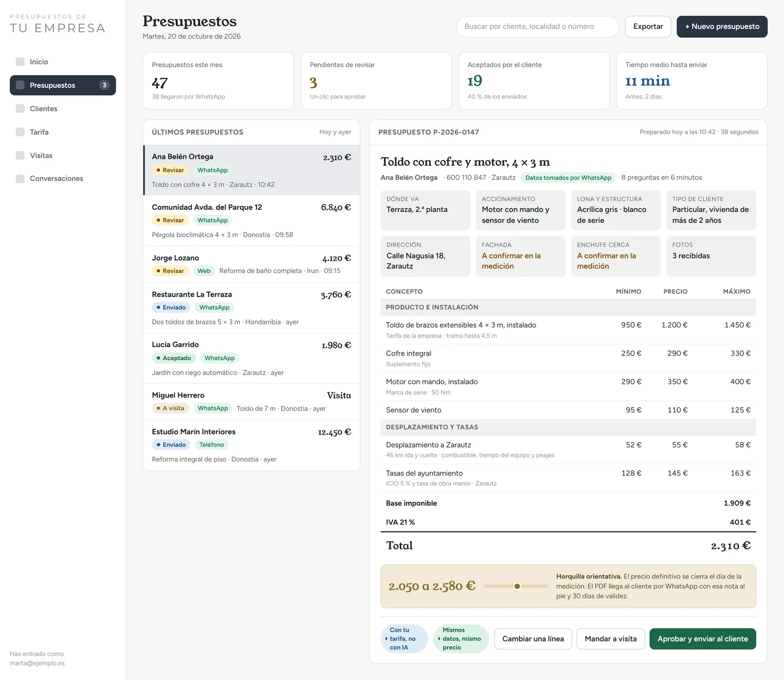Click the Web tag on Jorge Lozano
This screenshot has height=680, width=784.
(204, 271)
